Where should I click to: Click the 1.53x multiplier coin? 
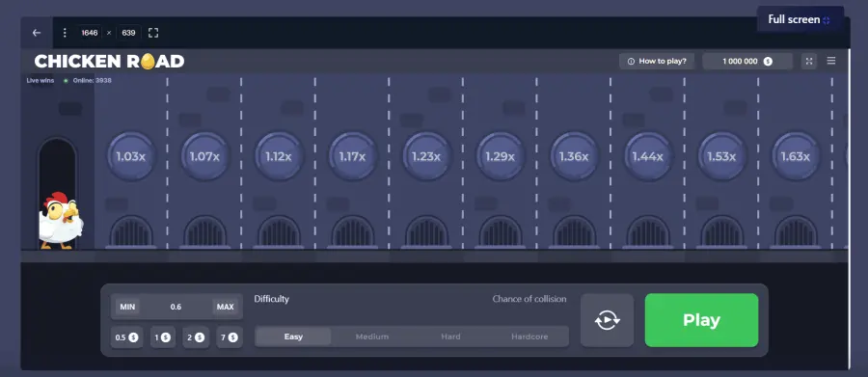coord(721,156)
